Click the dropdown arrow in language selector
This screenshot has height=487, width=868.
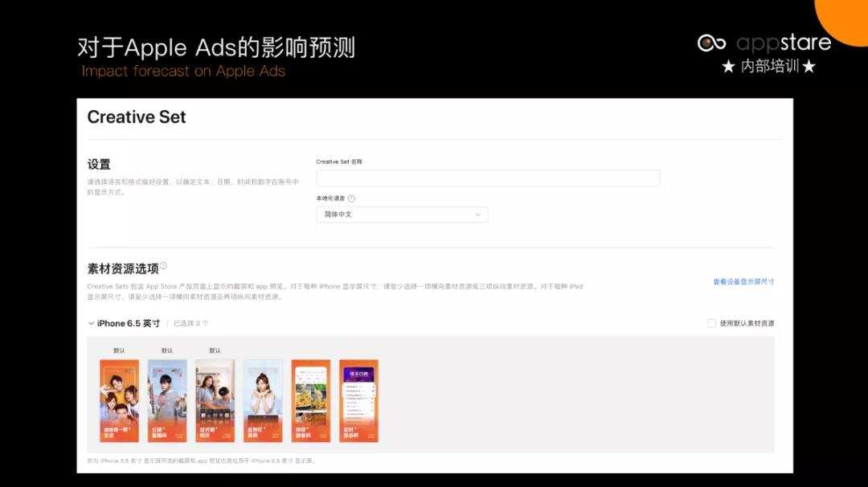pos(477,215)
